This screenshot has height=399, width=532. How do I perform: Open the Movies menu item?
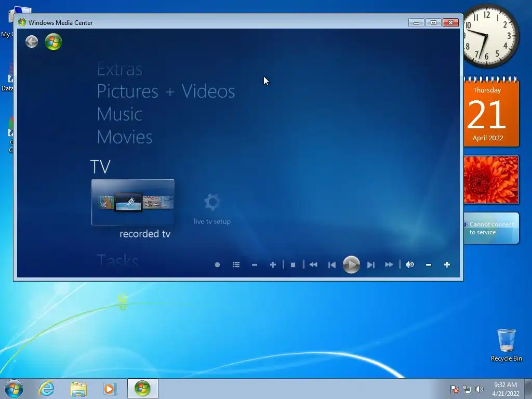[x=125, y=137]
